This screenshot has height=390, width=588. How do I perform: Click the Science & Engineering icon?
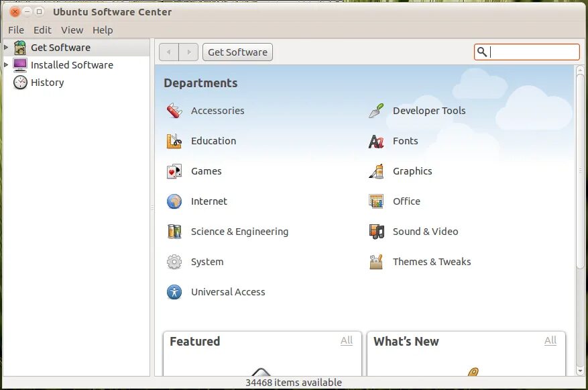(x=174, y=232)
